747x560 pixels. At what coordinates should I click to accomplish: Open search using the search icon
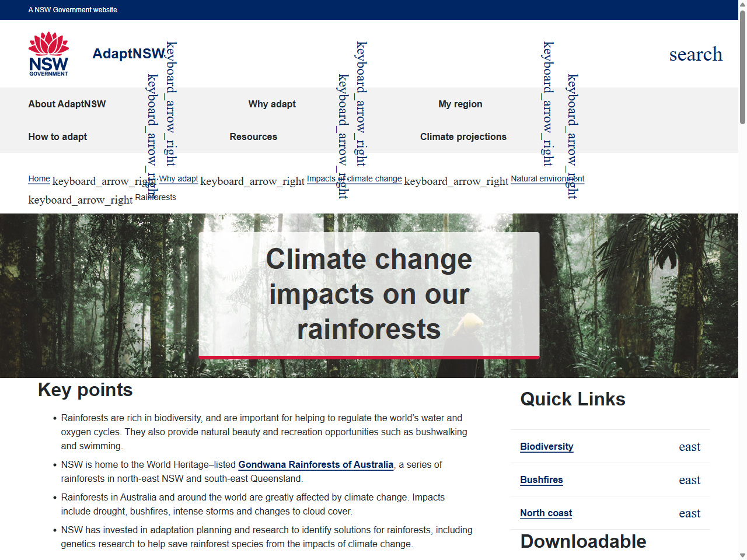[x=696, y=54]
